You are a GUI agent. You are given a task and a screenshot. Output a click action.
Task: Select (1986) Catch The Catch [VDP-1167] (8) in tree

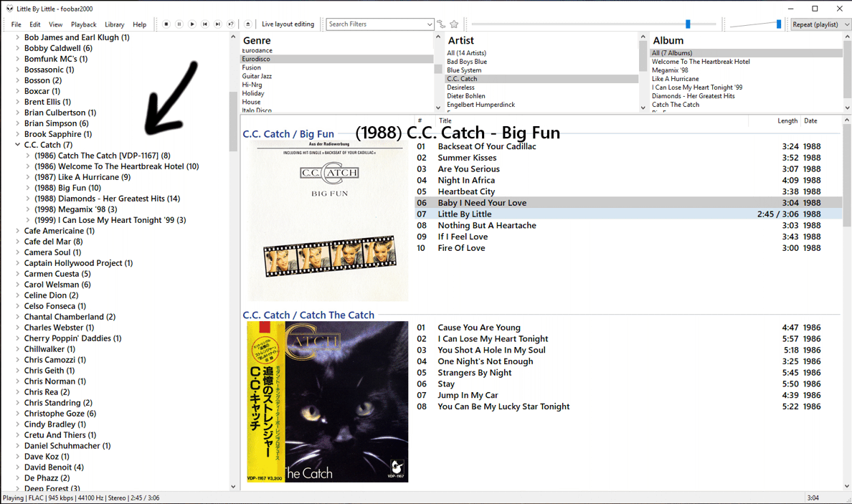pyautogui.click(x=102, y=156)
